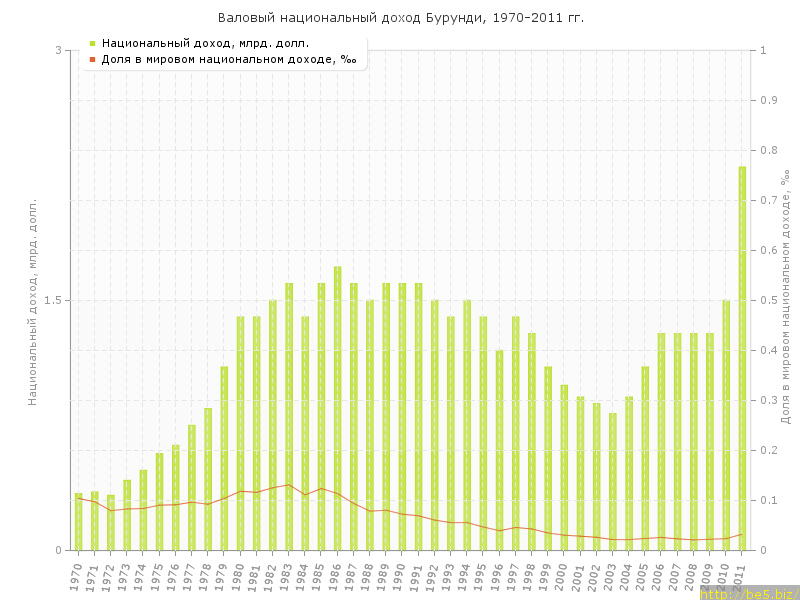The width and height of the screenshot is (800, 600).
Task: Click the 2000 year label on the x-axis
Action: click(562, 577)
